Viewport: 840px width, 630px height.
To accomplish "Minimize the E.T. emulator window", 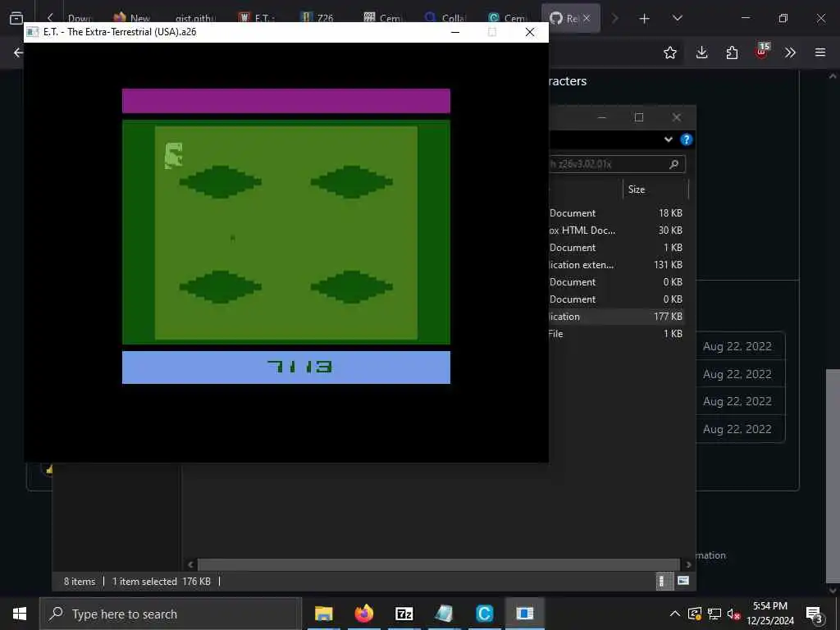I will coord(455,32).
